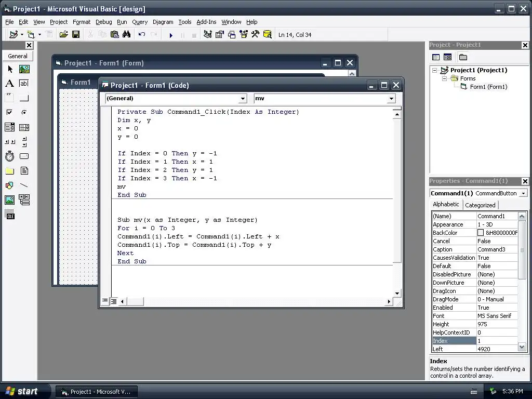Select the Image control tool

[10, 200]
